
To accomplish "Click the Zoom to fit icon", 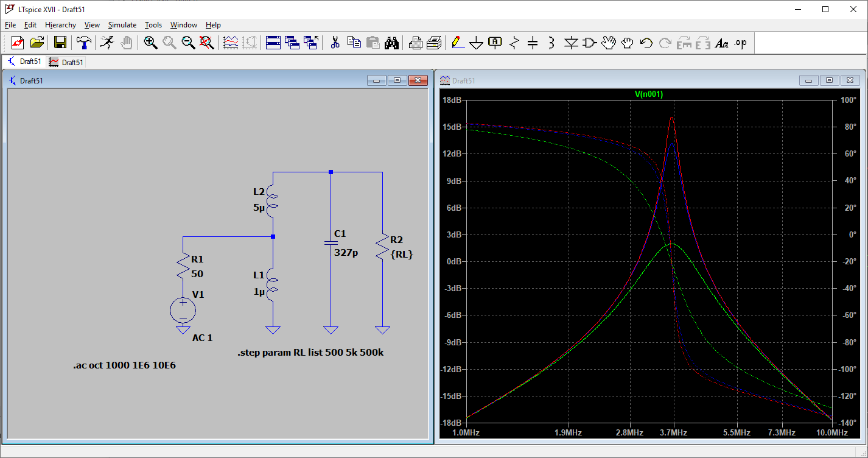I will (207, 43).
